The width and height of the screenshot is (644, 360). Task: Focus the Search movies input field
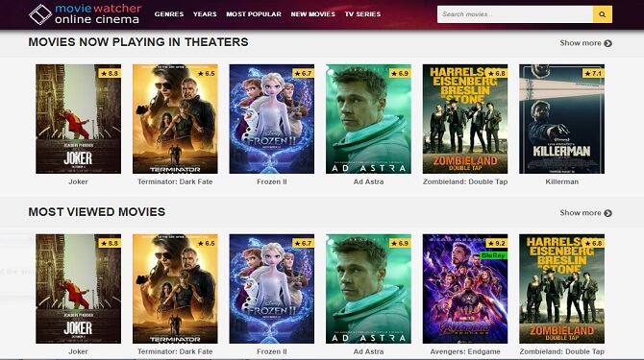(515, 14)
